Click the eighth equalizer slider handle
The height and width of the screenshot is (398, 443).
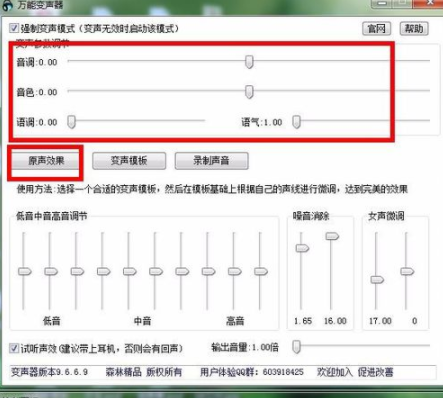point(208,271)
